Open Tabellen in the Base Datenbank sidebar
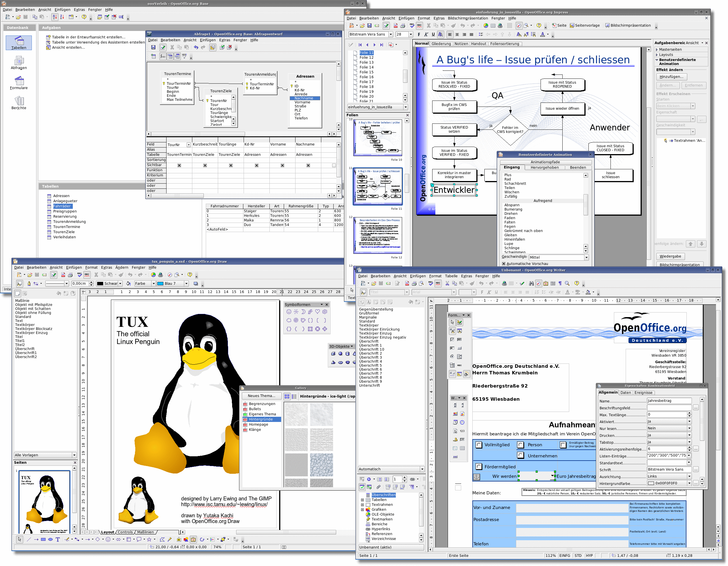728x566 pixels. click(19, 43)
